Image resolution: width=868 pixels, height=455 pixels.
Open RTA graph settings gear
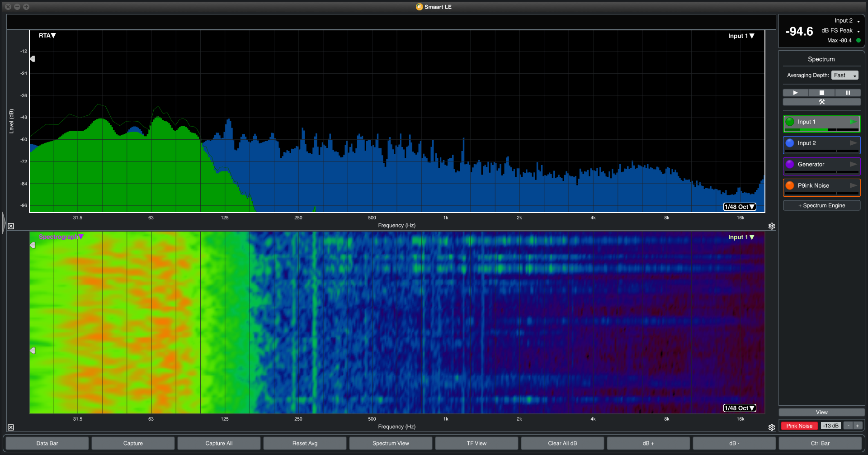pyautogui.click(x=772, y=226)
